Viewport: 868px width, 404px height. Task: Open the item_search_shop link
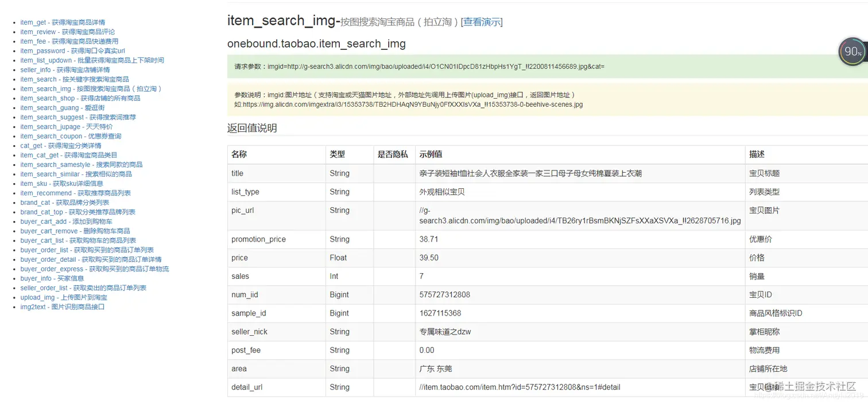[80, 98]
